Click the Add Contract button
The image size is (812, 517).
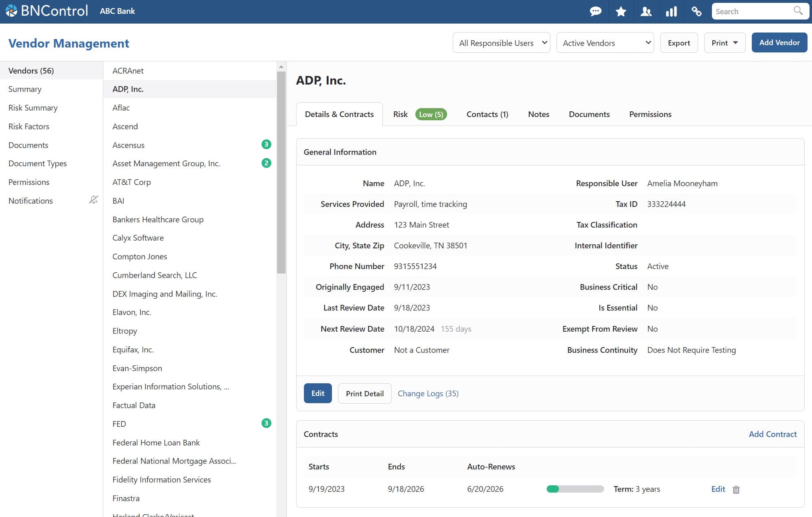773,434
